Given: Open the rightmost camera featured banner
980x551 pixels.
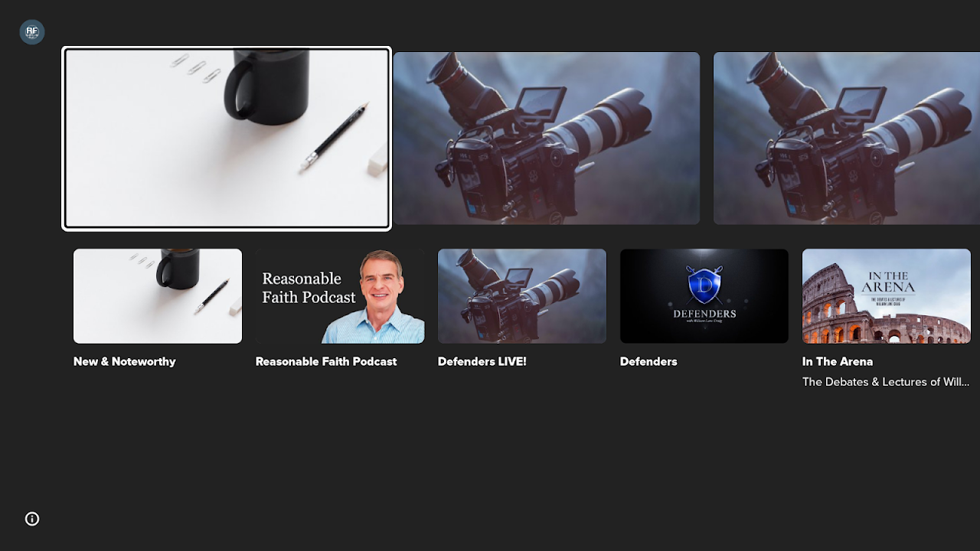Looking at the screenshot, I should (847, 139).
